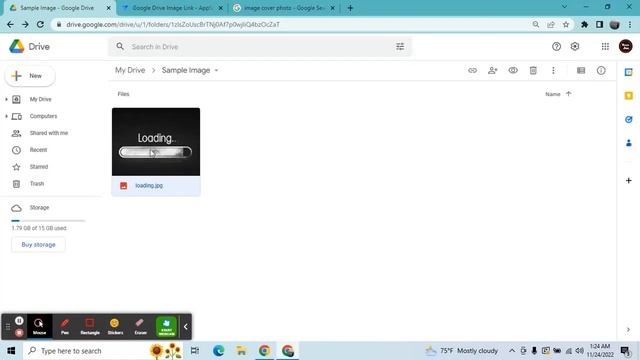Image resolution: width=640 pixels, height=360 pixels.
Task: Click the New button
Action: point(30,76)
